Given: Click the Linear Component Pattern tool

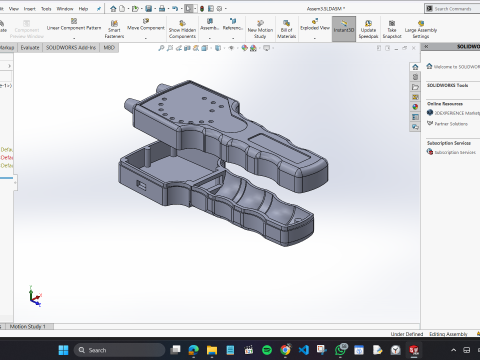Looking at the screenshot, I should (74, 25).
